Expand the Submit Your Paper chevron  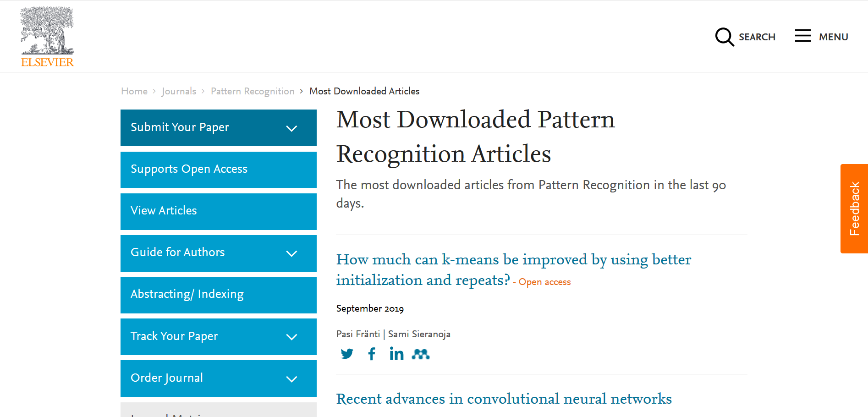(291, 128)
